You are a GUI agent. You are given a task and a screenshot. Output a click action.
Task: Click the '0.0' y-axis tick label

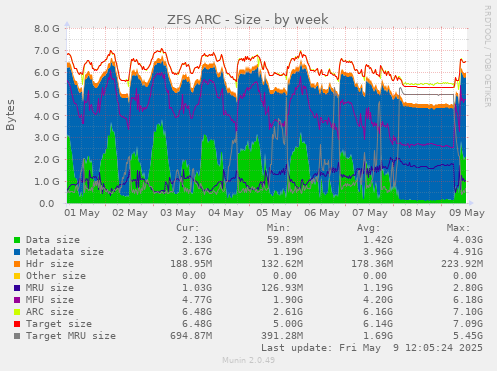click(47, 203)
